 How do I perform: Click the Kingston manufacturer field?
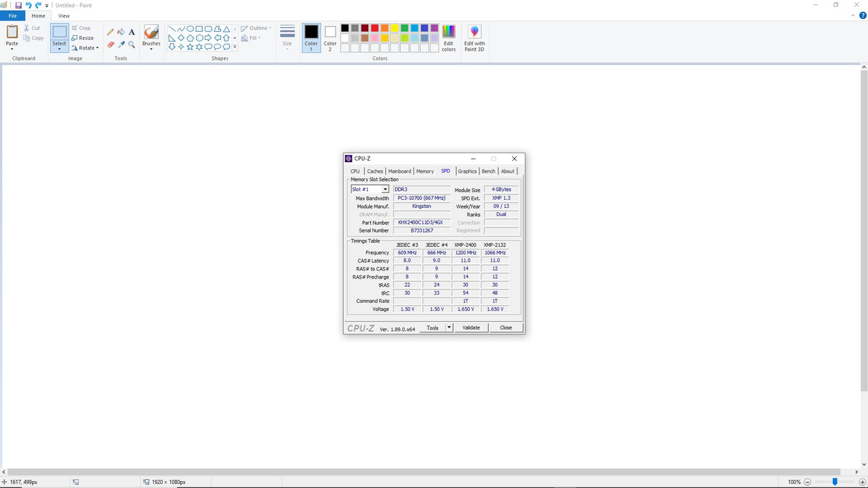(421, 206)
